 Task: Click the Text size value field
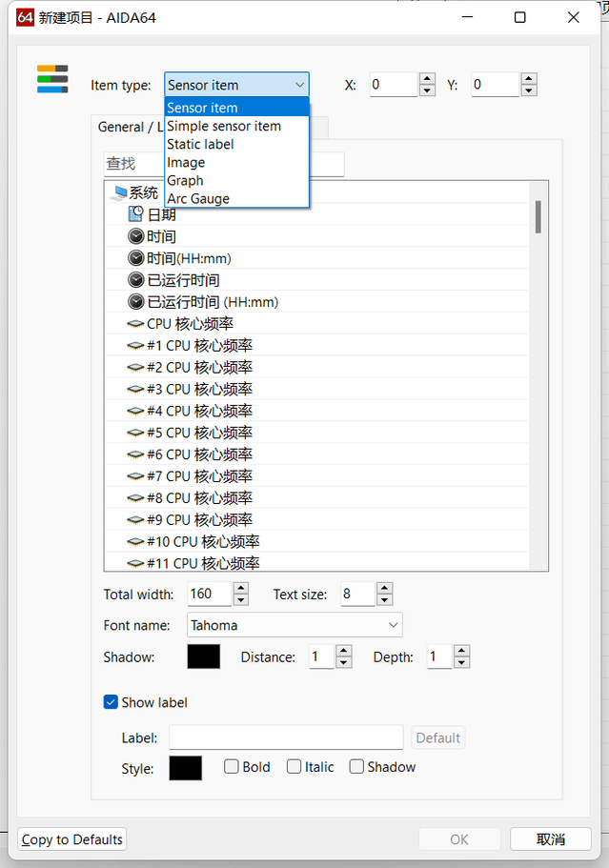pyautogui.click(x=358, y=594)
